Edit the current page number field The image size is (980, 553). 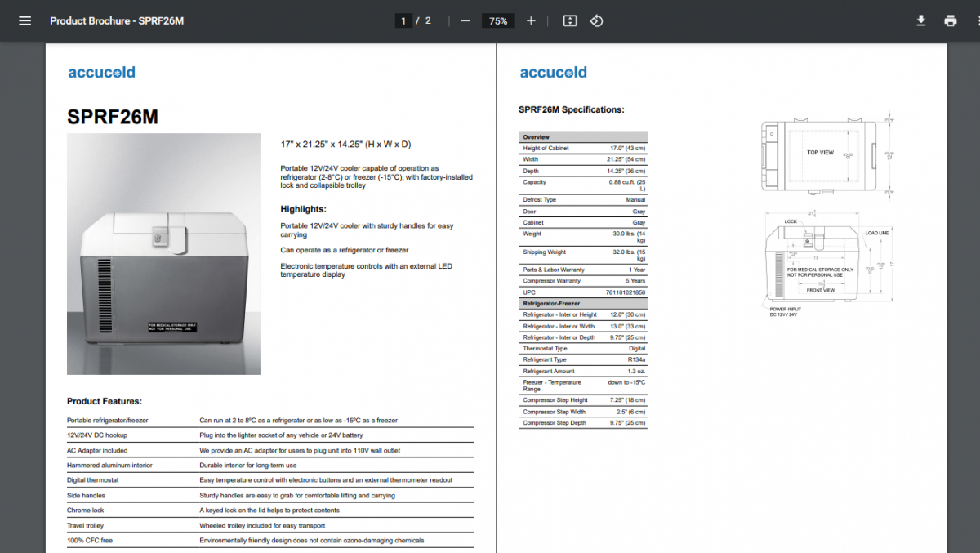[x=403, y=20]
